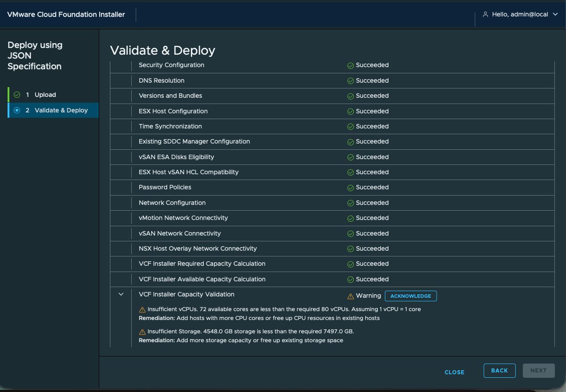Click 'Validate & Deploy' page heading
Image resolution: width=566 pixels, height=392 pixels.
[162, 50]
